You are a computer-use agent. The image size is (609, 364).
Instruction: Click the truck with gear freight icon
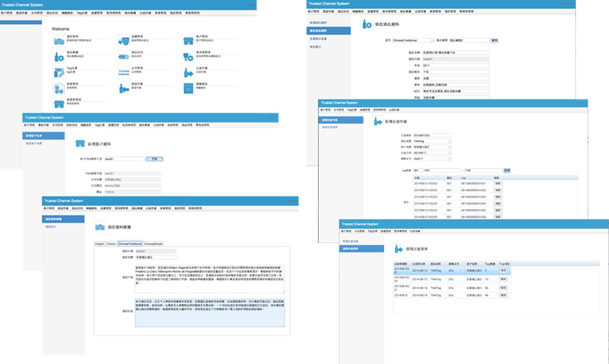click(123, 40)
